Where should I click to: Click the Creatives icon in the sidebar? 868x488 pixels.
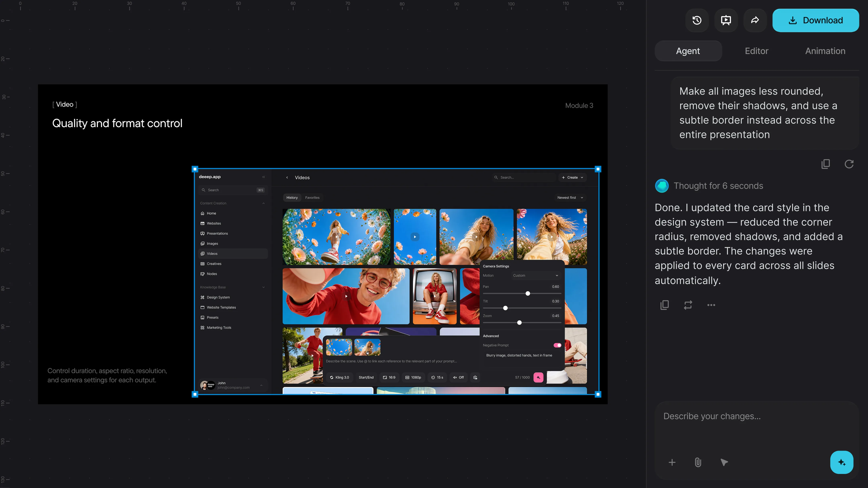(x=203, y=264)
